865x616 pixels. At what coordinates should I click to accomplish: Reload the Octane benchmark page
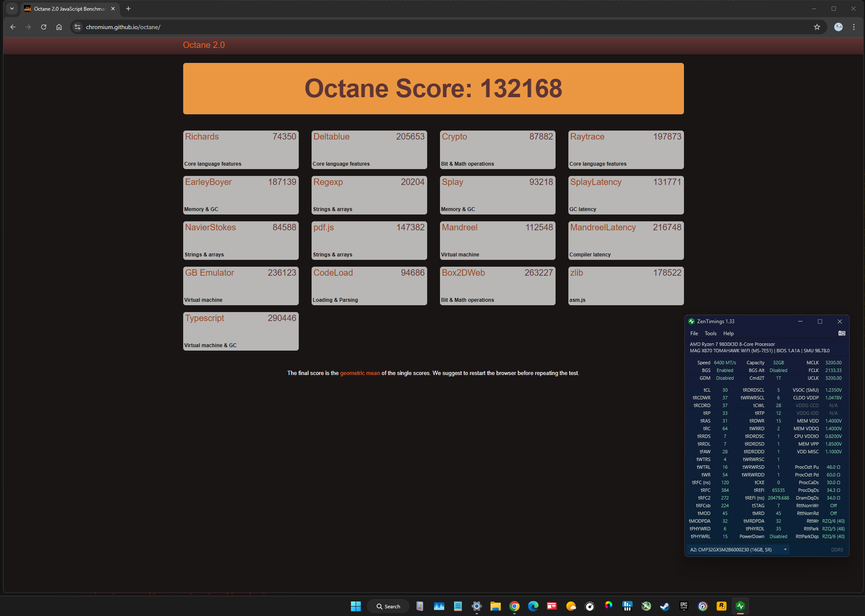44,27
